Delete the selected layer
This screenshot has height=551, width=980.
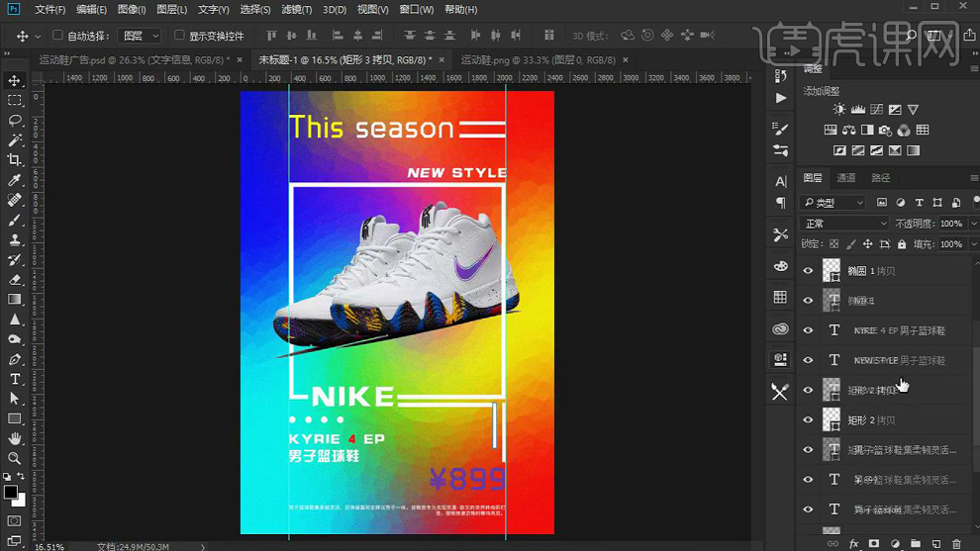(956, 544)
